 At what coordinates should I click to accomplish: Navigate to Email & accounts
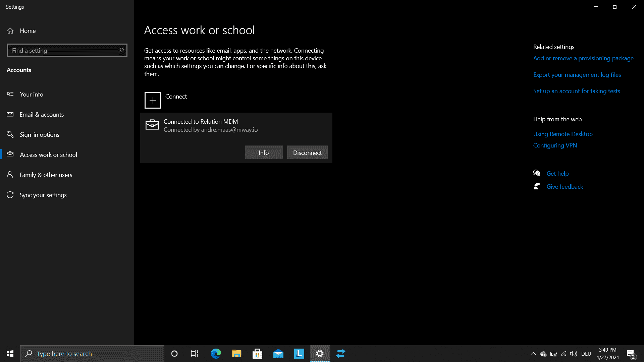(42, 114)
